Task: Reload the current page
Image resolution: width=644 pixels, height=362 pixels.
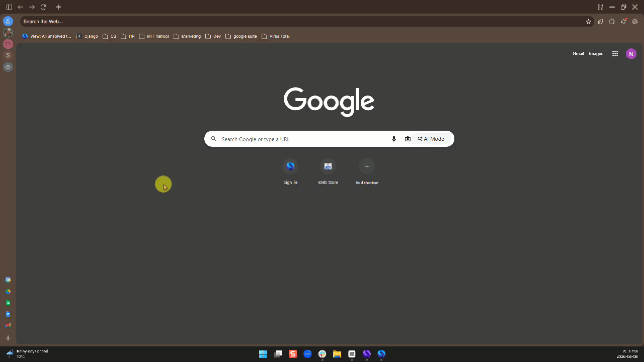Action: point(43,7)
